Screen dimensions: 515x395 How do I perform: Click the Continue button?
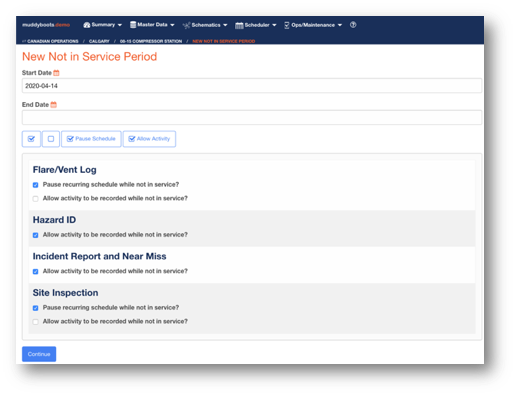pyautogui.click(x=39, y=354)
